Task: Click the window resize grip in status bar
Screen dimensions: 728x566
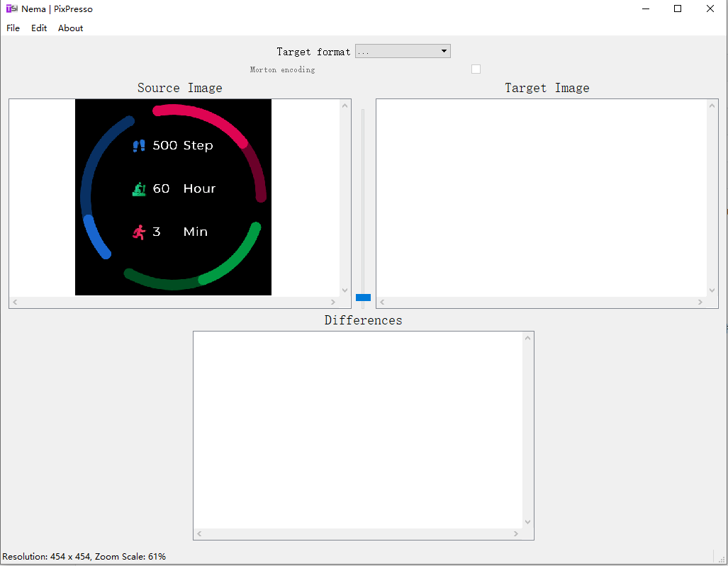Action: coord(722,560)
